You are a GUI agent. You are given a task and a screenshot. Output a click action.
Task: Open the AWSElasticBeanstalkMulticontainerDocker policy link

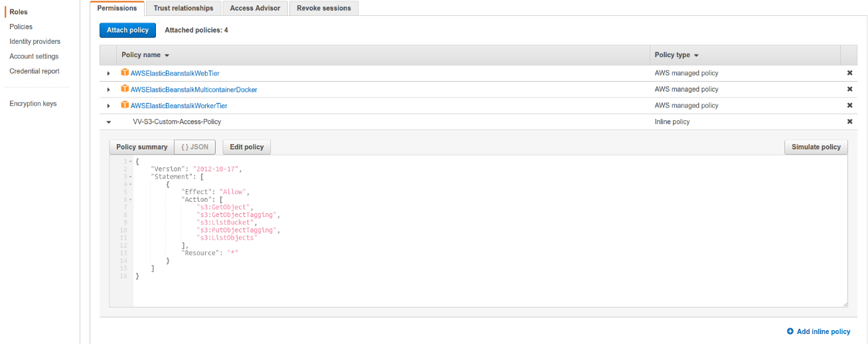pyautogui.click(x=194, y=89)
